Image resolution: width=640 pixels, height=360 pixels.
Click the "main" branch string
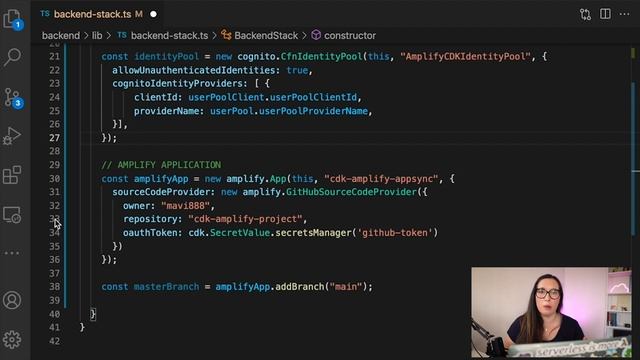(346, 287)
